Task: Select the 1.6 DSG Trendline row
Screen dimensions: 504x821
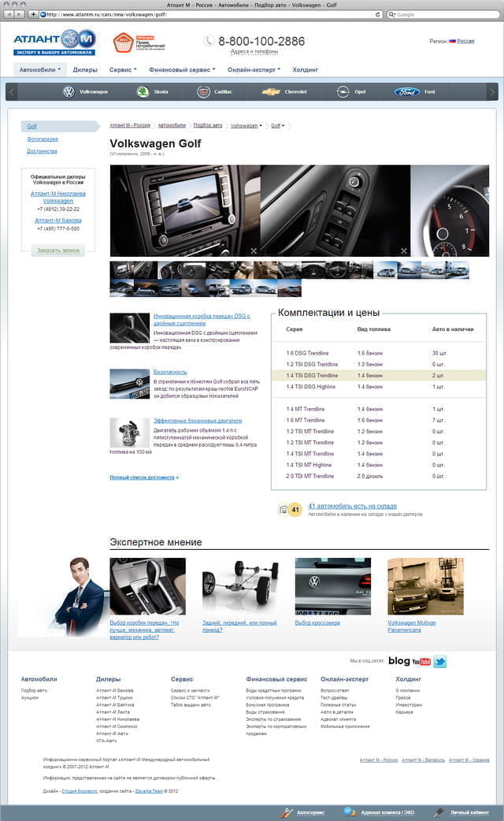Action: pos(378,353)
